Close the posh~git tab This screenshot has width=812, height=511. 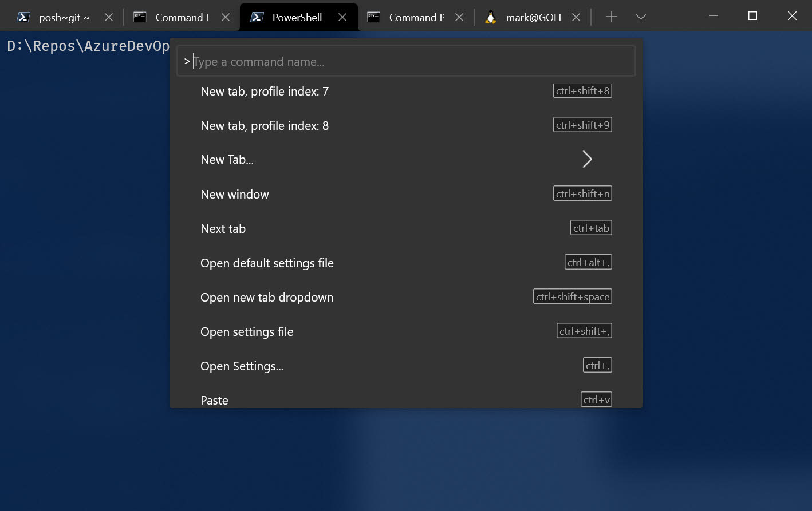point(109,17)
